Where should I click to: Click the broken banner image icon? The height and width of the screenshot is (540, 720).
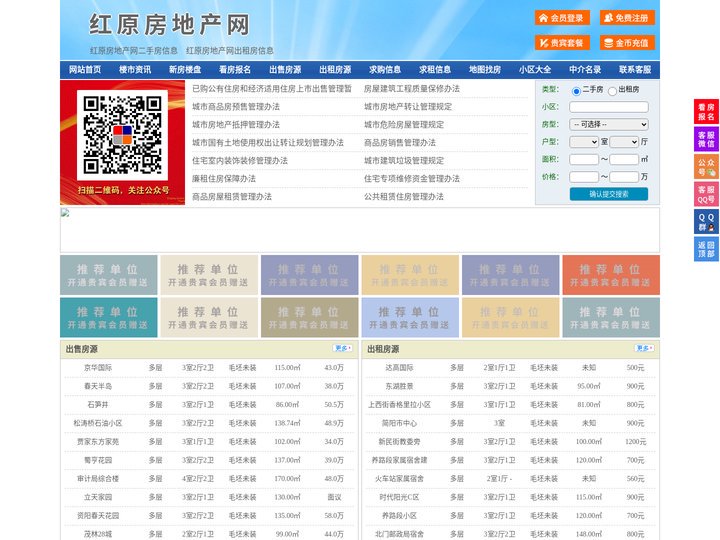(x=65, y=213)
